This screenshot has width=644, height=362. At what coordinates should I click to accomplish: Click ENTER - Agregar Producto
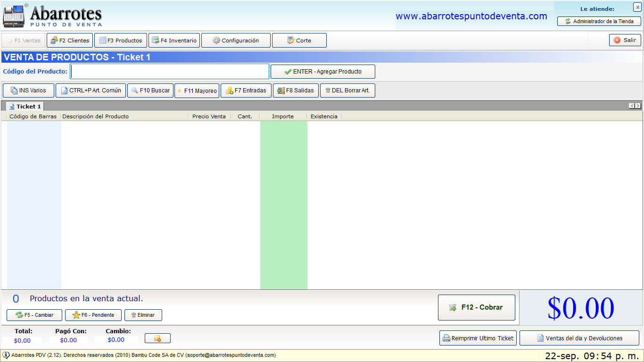pos(323,72)
